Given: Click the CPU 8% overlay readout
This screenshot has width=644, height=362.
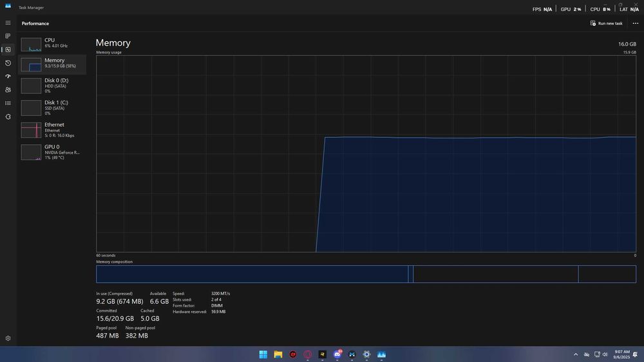Looking at the screenshot, I should click(600, 9).
